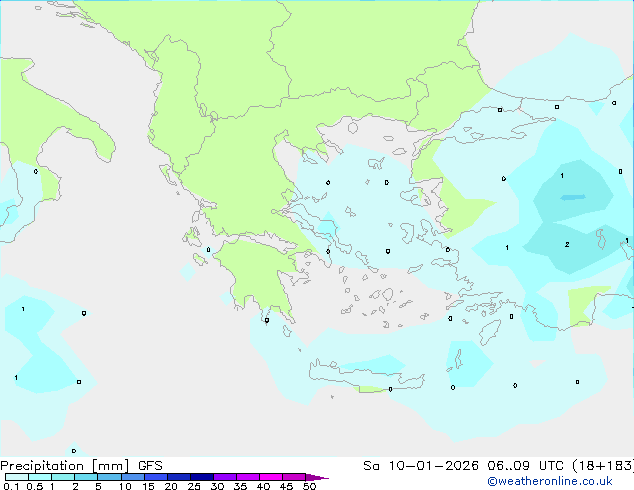Click the legend value label '25'
Image resolution: width=634 pixels, height=490 pixels.
click(x=194, y=486)
